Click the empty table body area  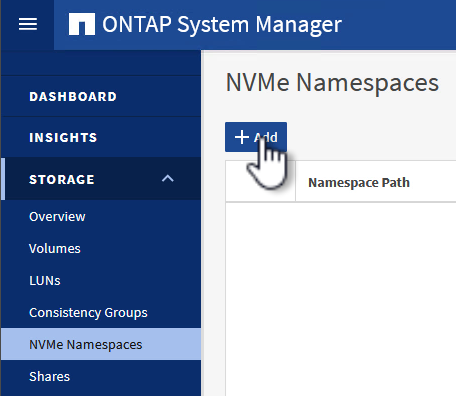pos(341,299)
